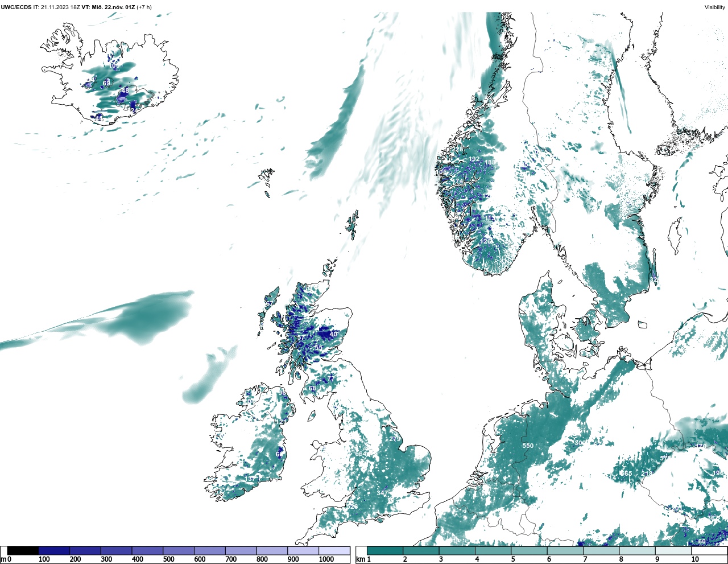Click the '188' value over Norway
This screenshot has height=564, width=728.
pyautogui.click(x=490, y=163)
